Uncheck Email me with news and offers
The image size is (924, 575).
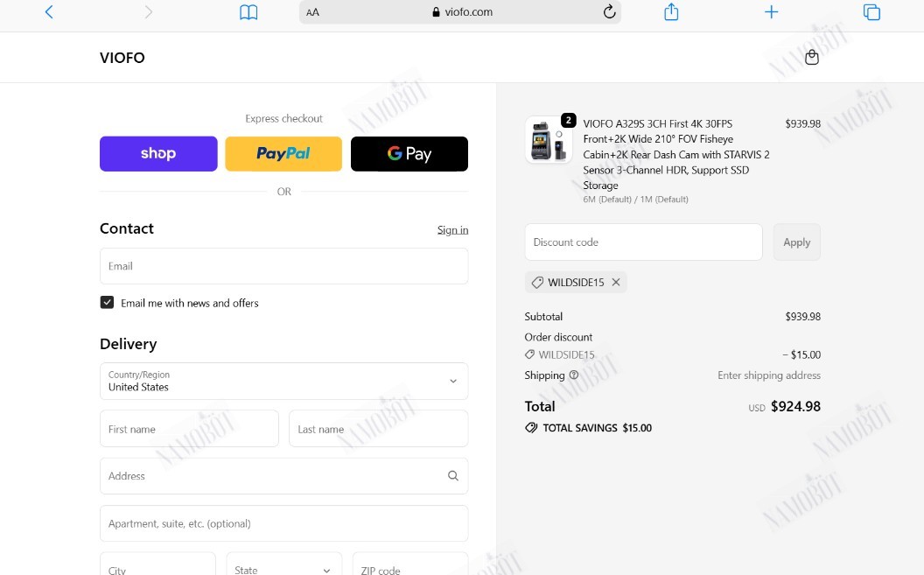[x=107, y=302]
